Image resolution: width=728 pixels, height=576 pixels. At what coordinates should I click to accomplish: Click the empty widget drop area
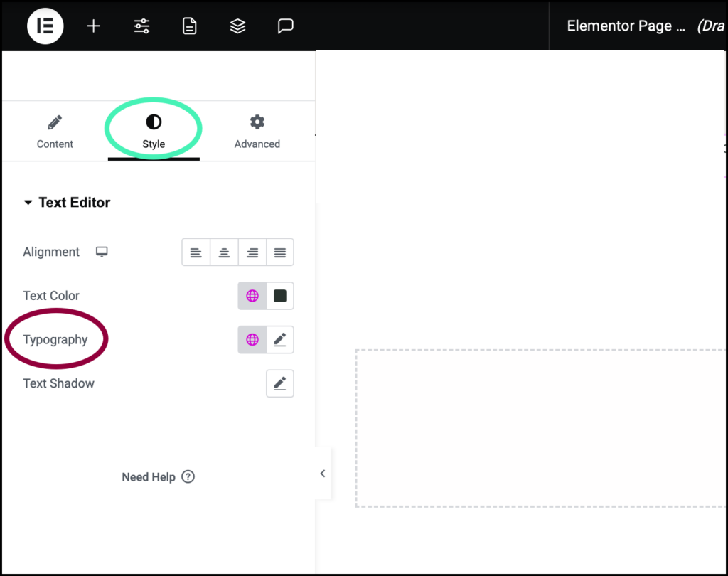point(538,427)
